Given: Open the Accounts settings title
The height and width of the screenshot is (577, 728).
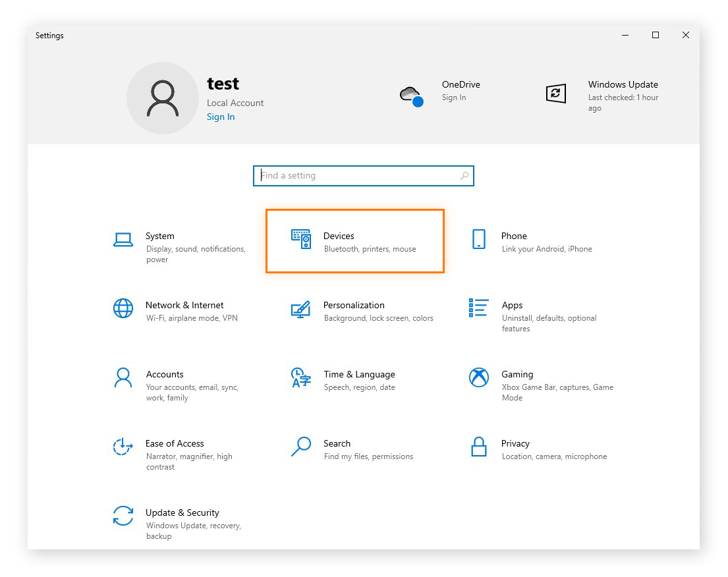Looking at the screenshot, I should coord(165,374).
